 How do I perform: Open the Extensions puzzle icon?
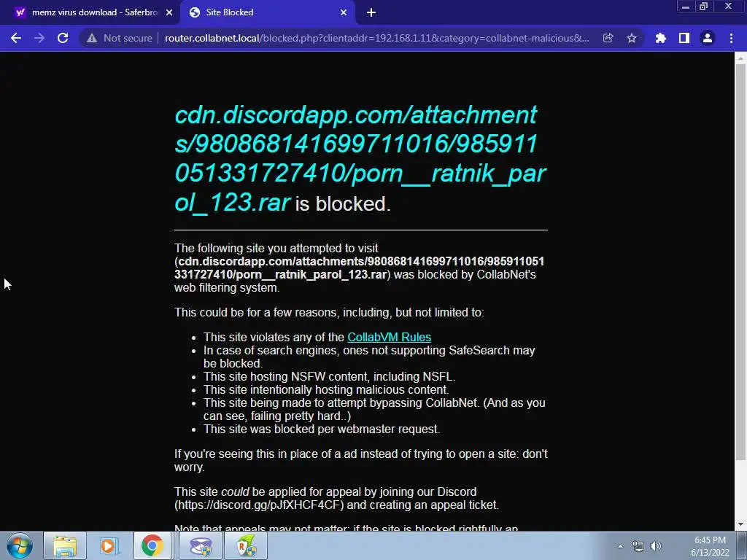pos(661,38)
